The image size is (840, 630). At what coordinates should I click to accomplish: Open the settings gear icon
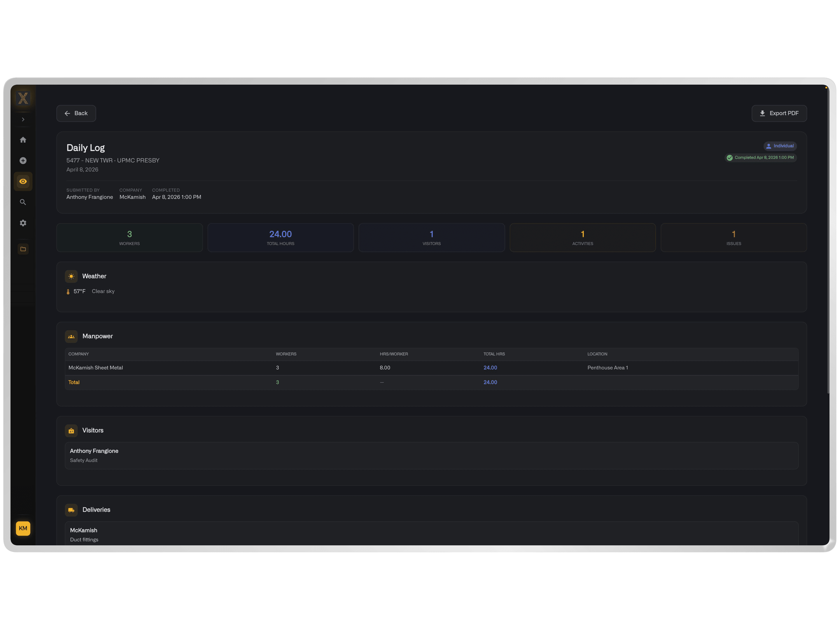click(23, 223)
